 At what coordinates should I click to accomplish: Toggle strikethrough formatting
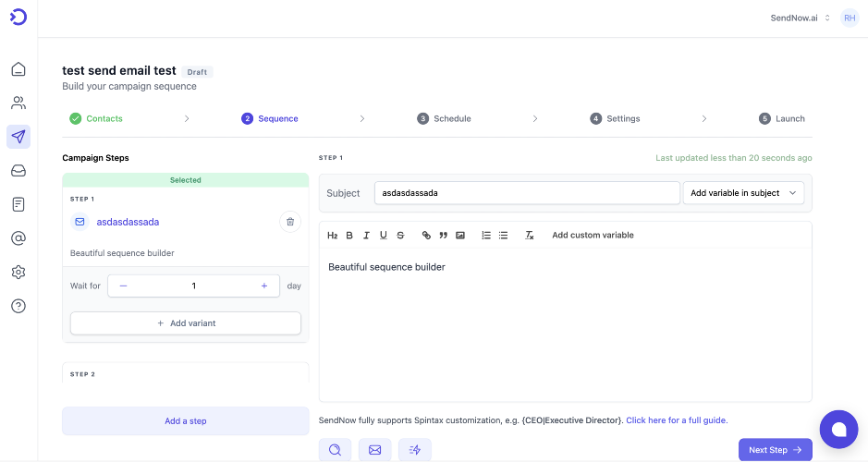(400, 235)
